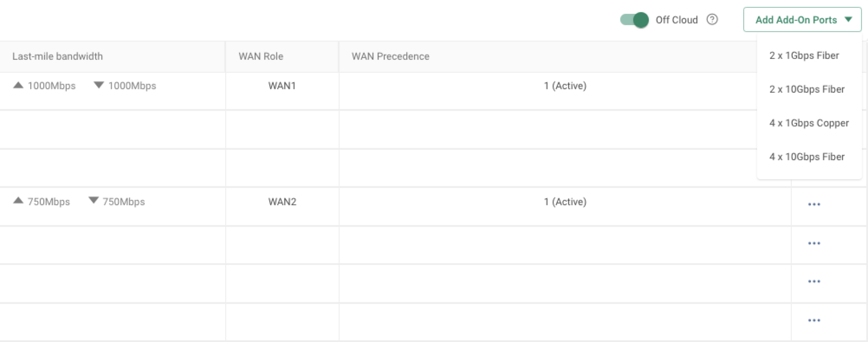Choose 4 x 1Gbps Copper option

(x=809, y=123)
